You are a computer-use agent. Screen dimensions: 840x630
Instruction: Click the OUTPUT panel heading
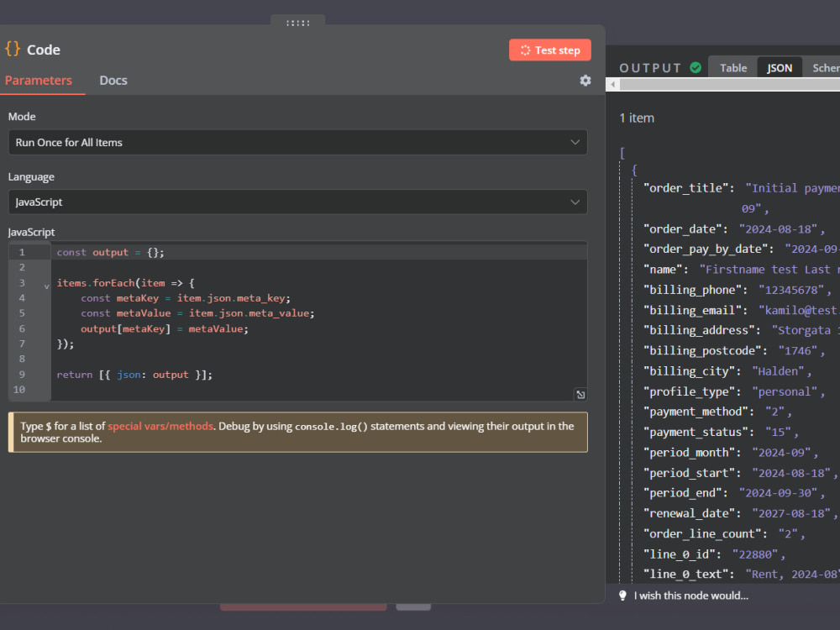point(650,68)
